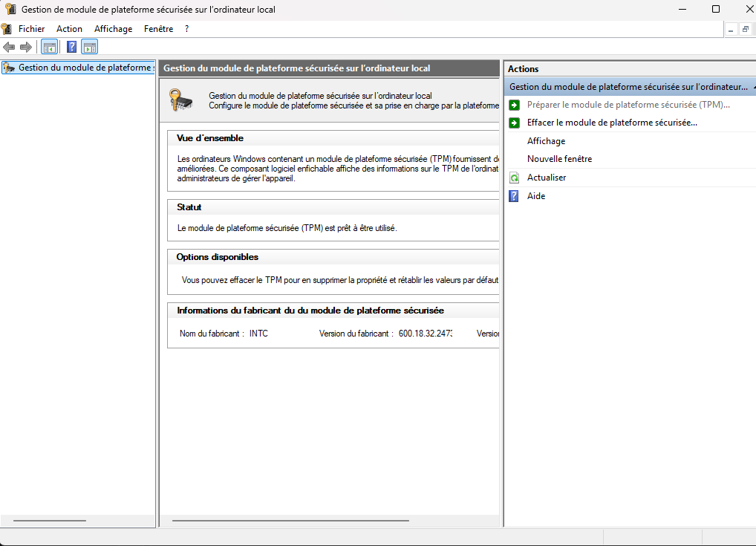This screenshot has width=756, height=546.
Task: Open the Fichier menu
Action: [x=31, y=29]
